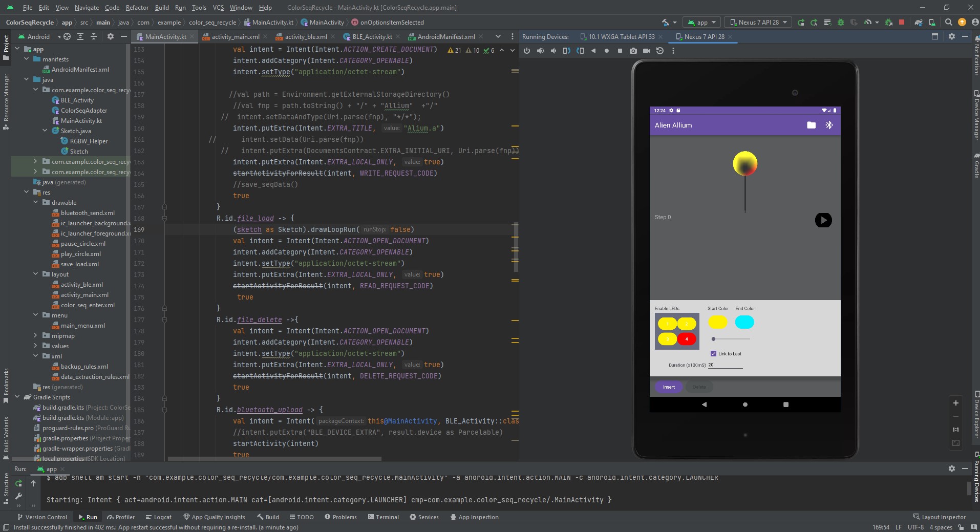Expand the mipmap folder in project tree
Image resolution: width=980 pixels, height=532 pixels.
tap(36, 336)
